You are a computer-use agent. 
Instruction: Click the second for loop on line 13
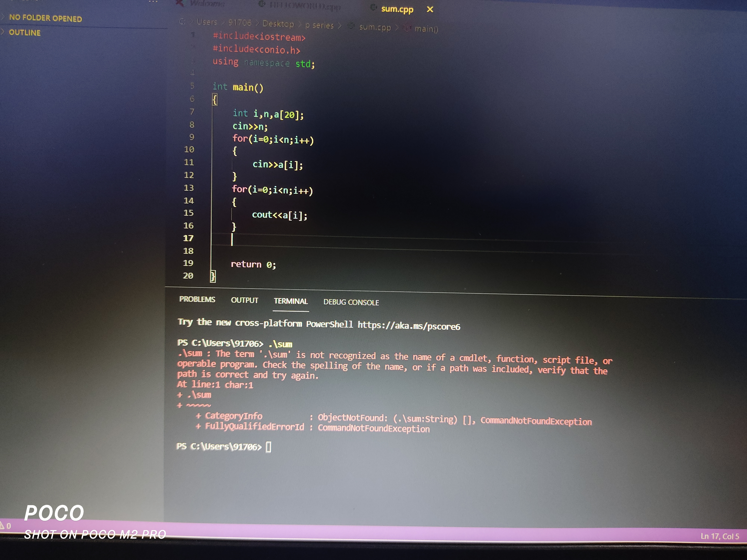point(272,190)
